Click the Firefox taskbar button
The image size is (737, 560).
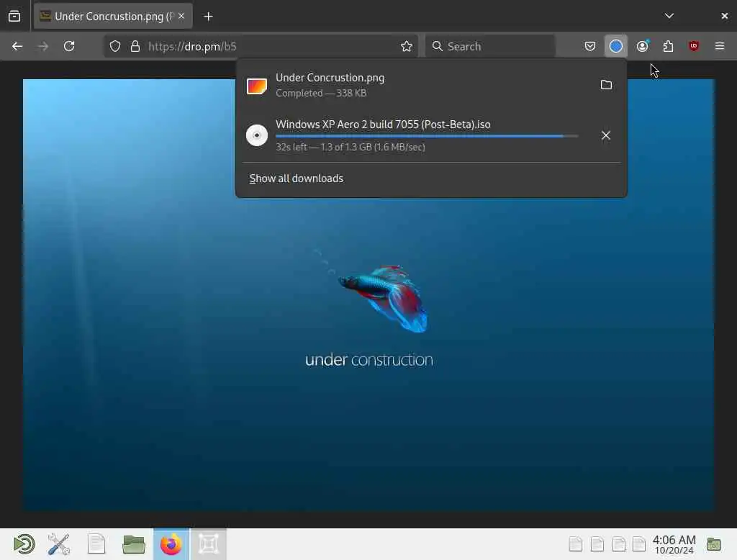coord(171,544)
